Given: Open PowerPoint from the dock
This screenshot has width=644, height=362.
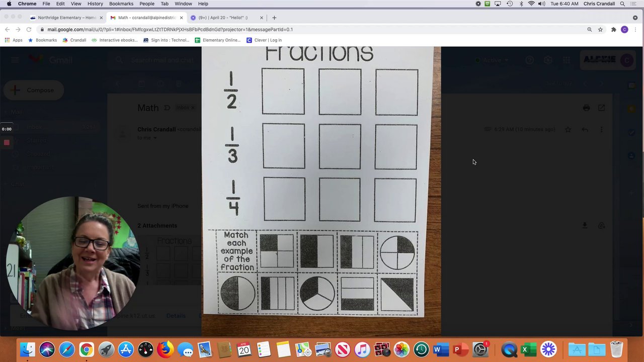Looking at the screenshot, I should coord(460,349).
